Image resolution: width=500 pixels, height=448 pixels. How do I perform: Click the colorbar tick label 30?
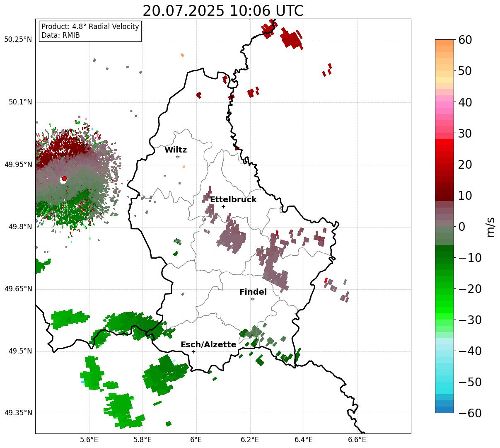click(x=465, y=133)
